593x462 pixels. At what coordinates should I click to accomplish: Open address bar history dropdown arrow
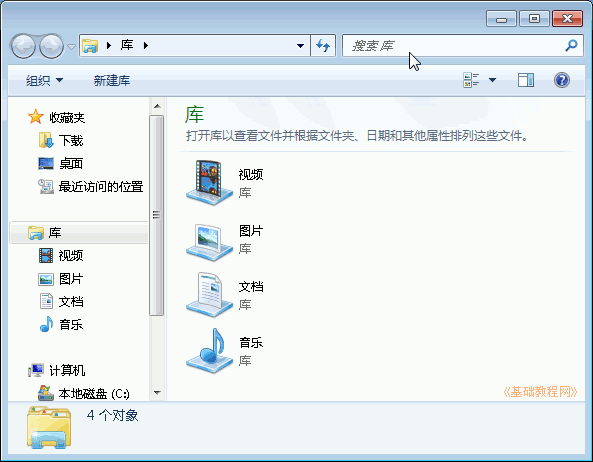(300, 46)
